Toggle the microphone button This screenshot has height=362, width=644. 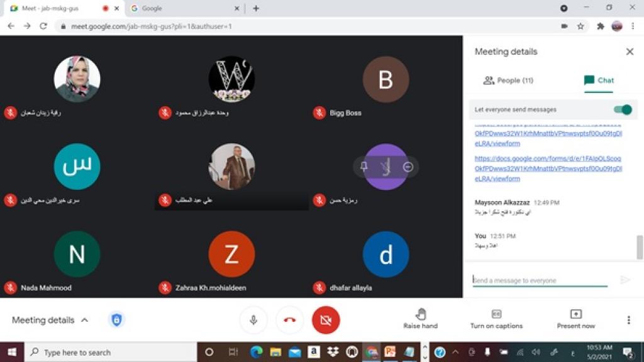point(253,320)
